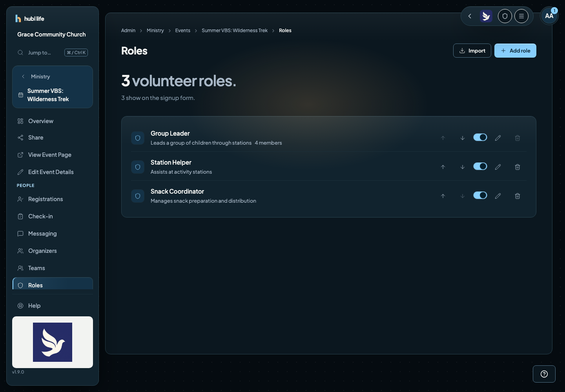Delete the Station Helper role
The height and width of the screenshot is (392, 565).
518,167
